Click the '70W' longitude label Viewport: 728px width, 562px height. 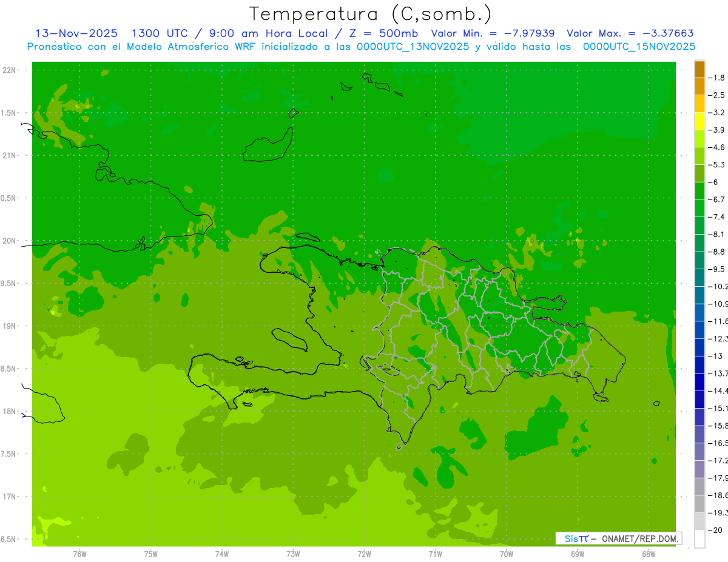click(x=507, y=554)
